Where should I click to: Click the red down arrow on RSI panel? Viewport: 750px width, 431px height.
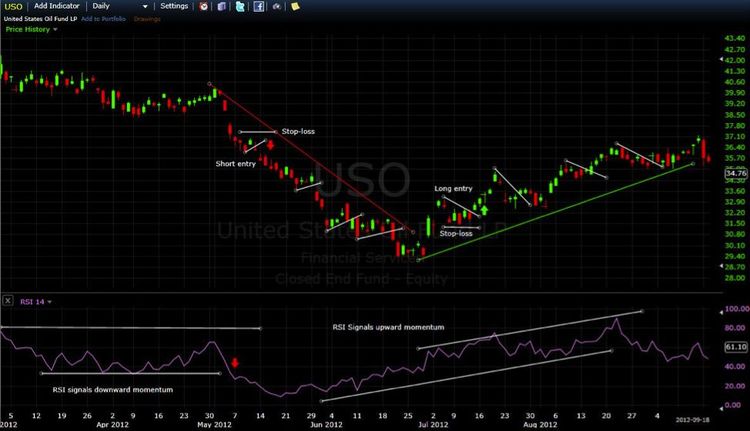pos(235,363)
